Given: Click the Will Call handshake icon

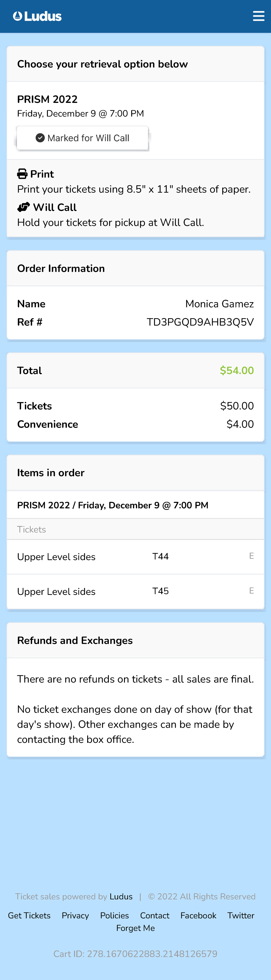Looking at the screenshot, I should [23, 207].
